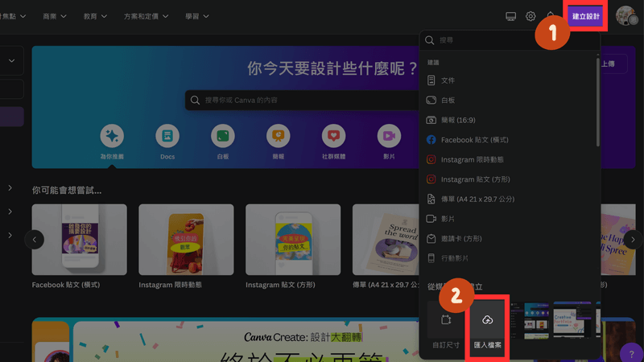Image resolution: width=644 pixels, height=362 pixels.
Task: Click the desktop app monitor icon
Action: pyautogui.click(x=510, y=16)
